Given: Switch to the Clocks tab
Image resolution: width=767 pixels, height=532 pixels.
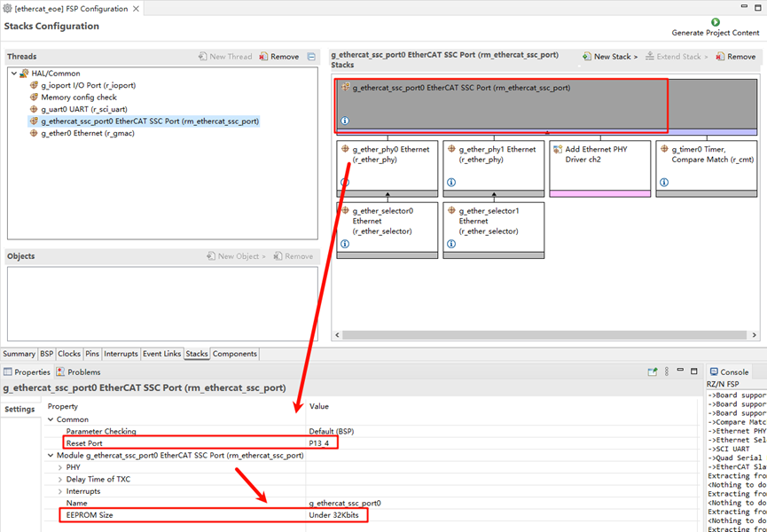Looking at the screenshot, I should coord(69,354).
